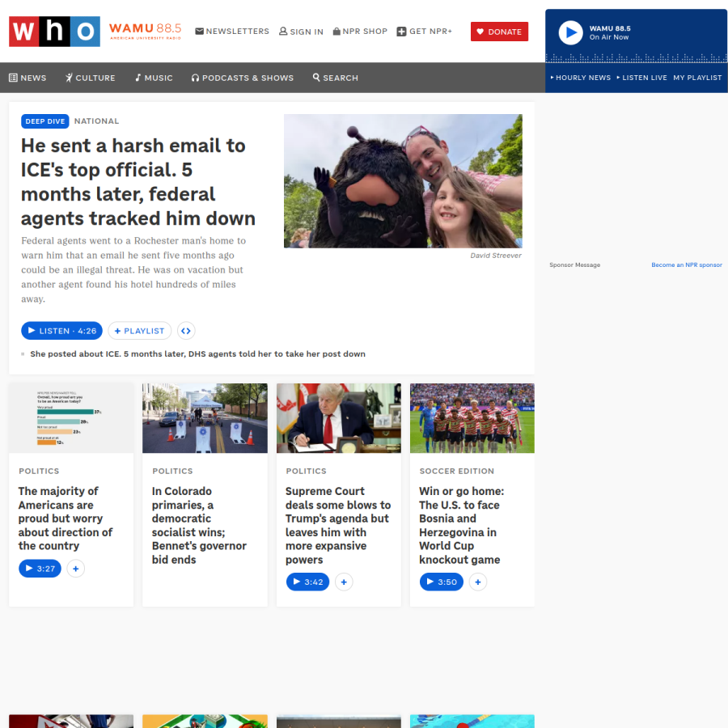Open related story 'She posted about ICE'
728x728 pixels.
(198, 353)
